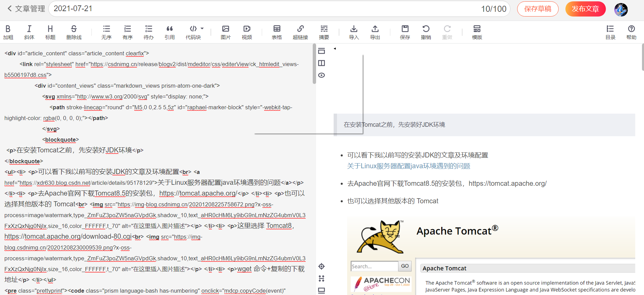Import a file (导入)
The height and width of the screenshot is (295, 644).
click(x=354, y=32)
